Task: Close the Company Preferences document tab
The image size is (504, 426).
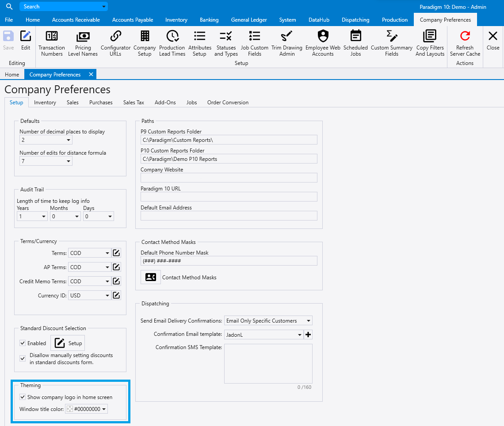Action: 91,74
